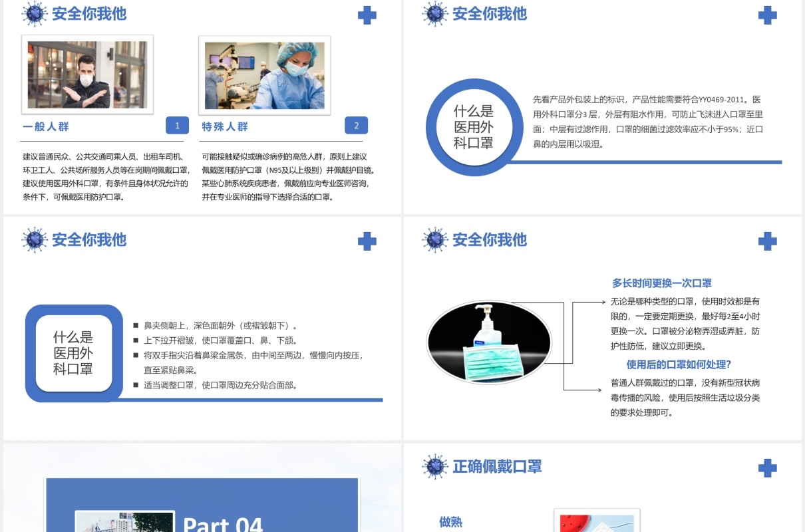The height and width of the screenshot is (532, 805).
Task: Click the virus icon beside 正确佩戴口罩
Action: coord(435,467)
